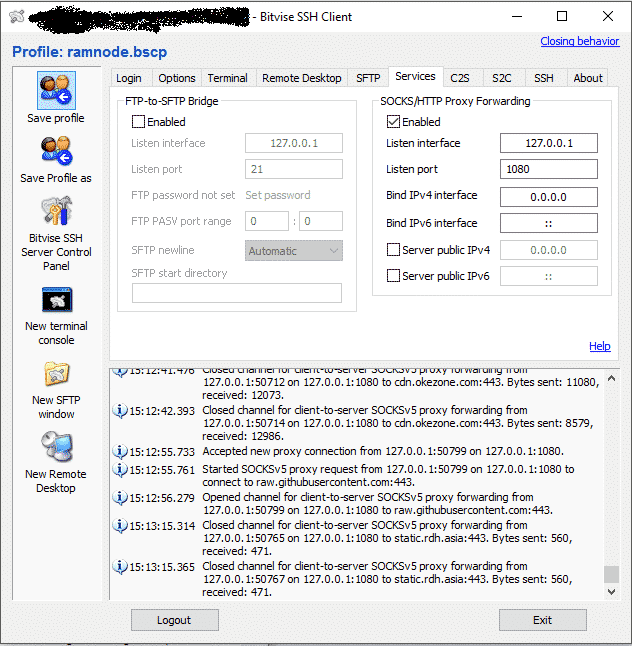632x646 pixels.
Task: Click info icon for 15:13:15.365 log entry
Action: 120,566
